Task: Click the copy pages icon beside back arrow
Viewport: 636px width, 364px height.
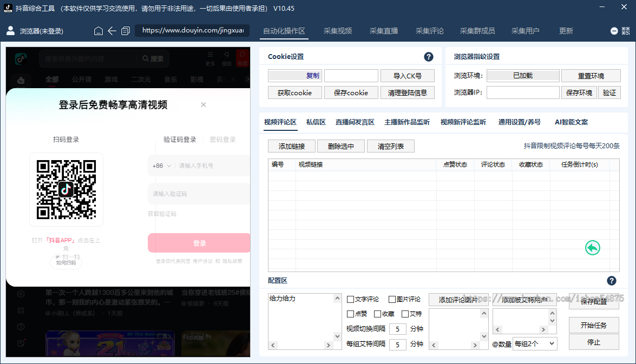Action: coord(126,31)
